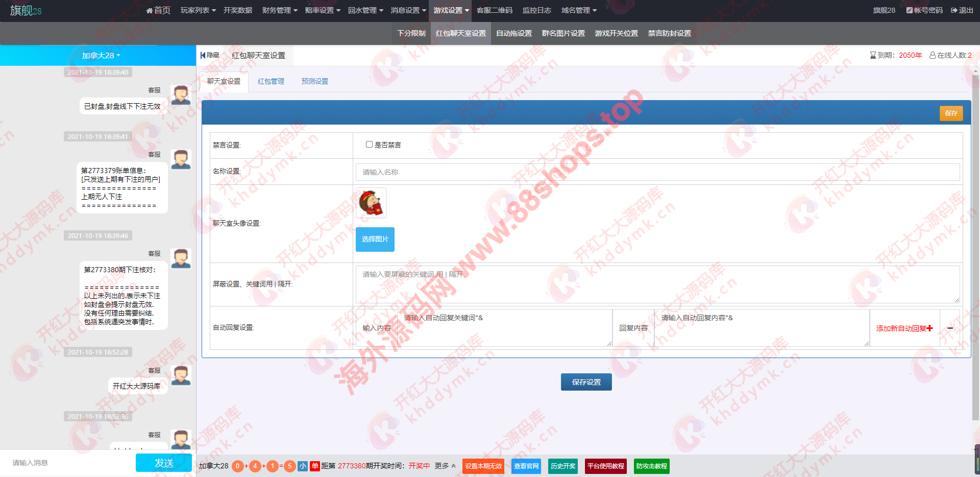Click the 隐藏 collapse panel icon
This screenshot has height=477, width=980.
click(203, 55)
